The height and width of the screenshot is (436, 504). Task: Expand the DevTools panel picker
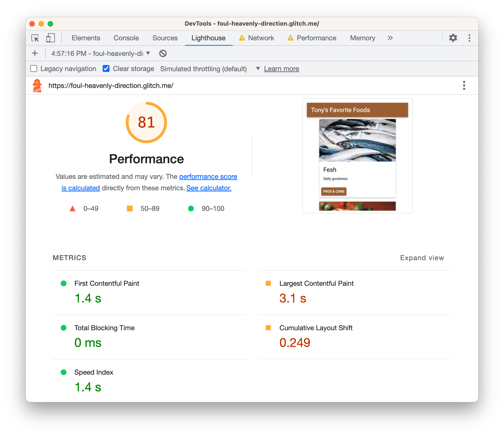point(389,38)
